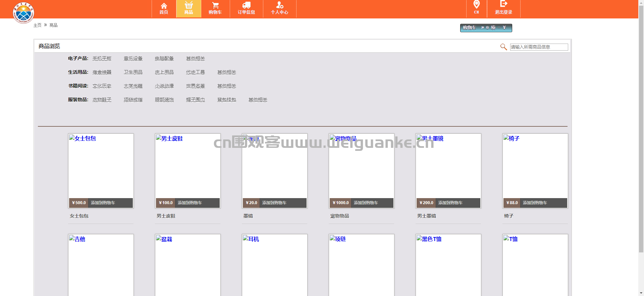Select 文化历史 category
This screenshot has width=644, height=296.
tap(102, 86)
